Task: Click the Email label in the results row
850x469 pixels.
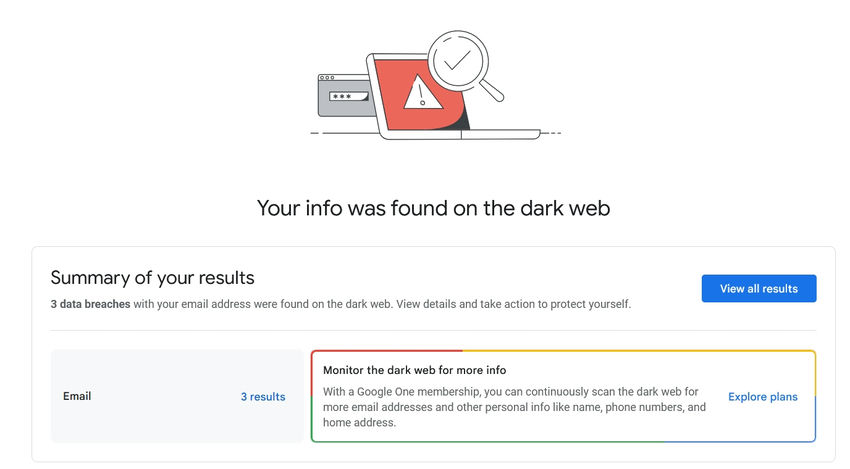Action: pos(77,396)
